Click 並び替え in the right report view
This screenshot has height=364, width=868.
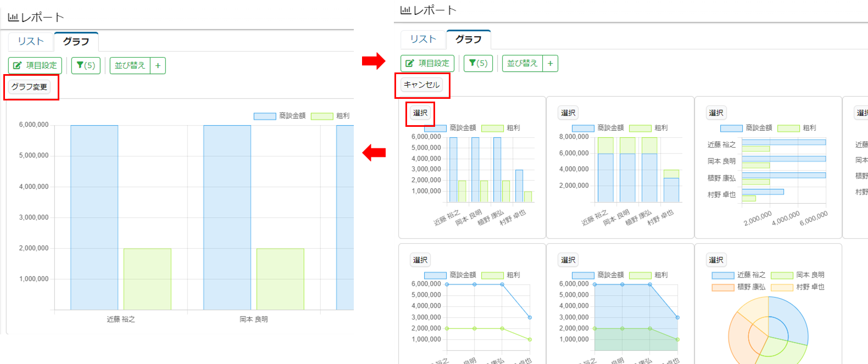click(522, 63)
